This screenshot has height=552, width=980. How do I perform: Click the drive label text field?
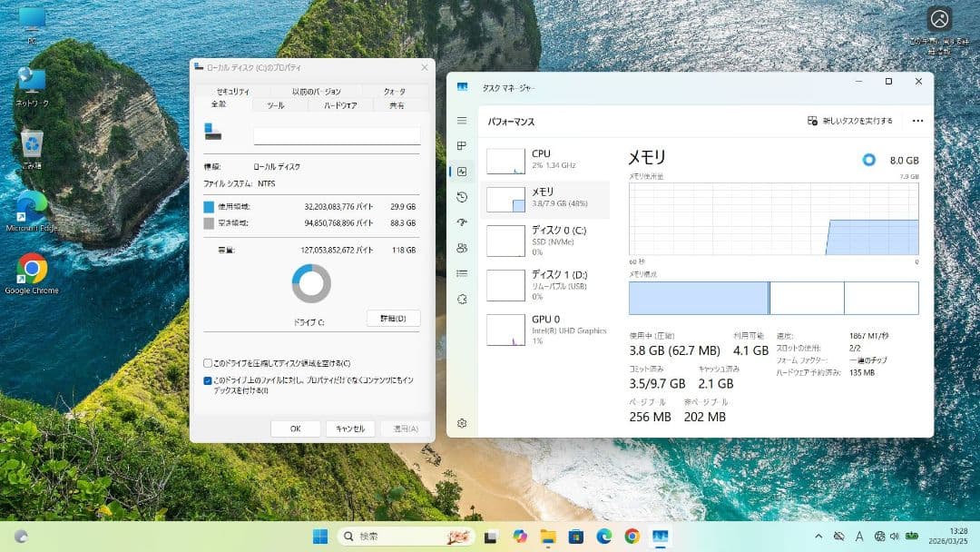pyautogui.click(x=337, y=136)
